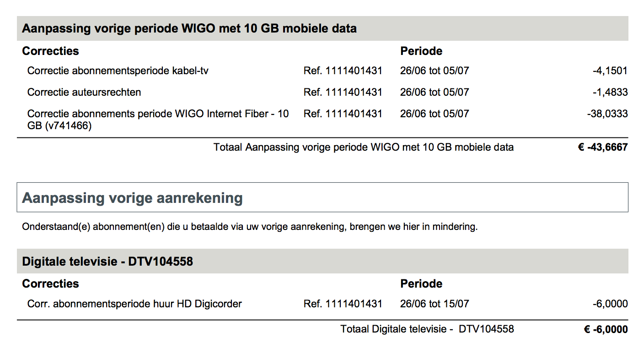Click the -38,0333 amount

(607, 114)
